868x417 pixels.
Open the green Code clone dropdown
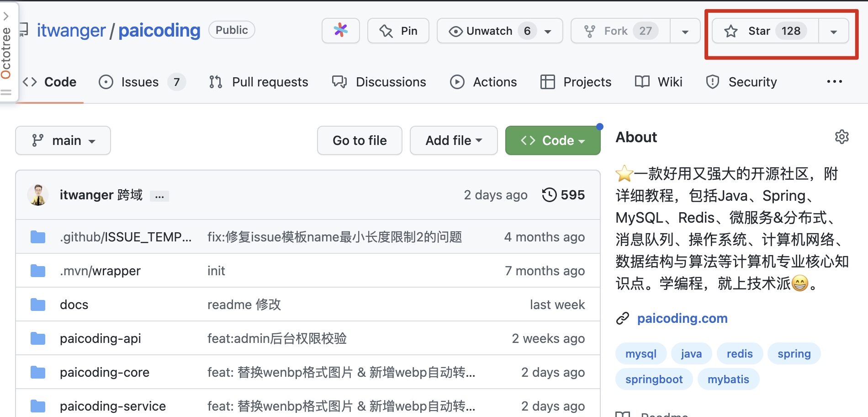(553, 140)
